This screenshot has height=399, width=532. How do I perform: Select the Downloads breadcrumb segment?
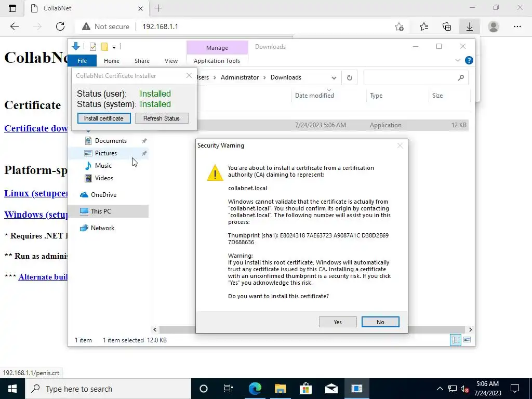(286, 77)
